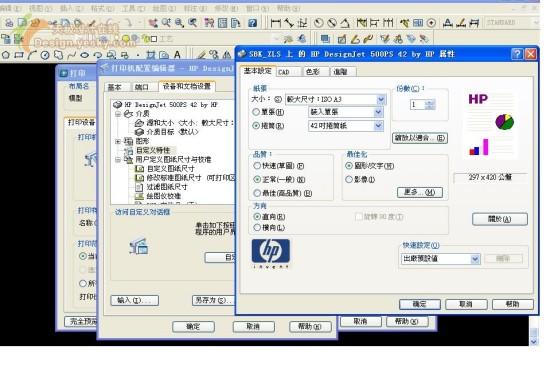Image resolution: width=550 pixels, height=385 pixels.
Task: Click the title-bar '?' help icon in HP dialog
Action: (517, 54)
